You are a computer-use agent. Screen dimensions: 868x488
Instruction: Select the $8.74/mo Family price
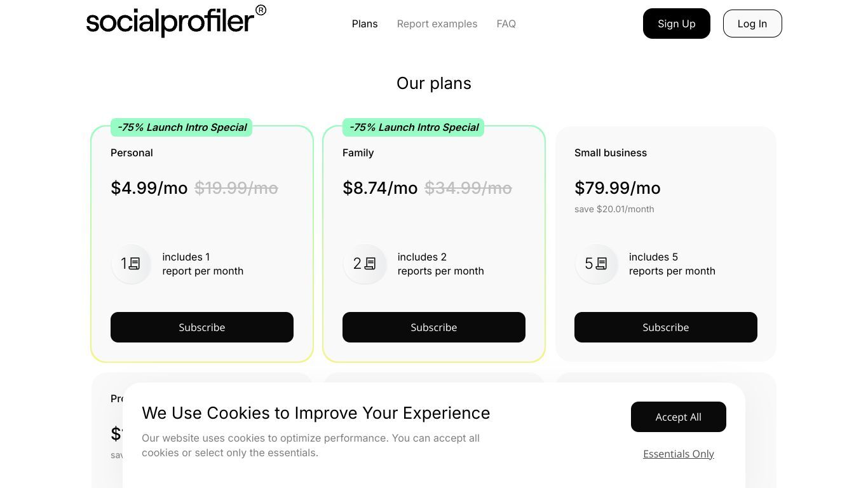(380, 188)
